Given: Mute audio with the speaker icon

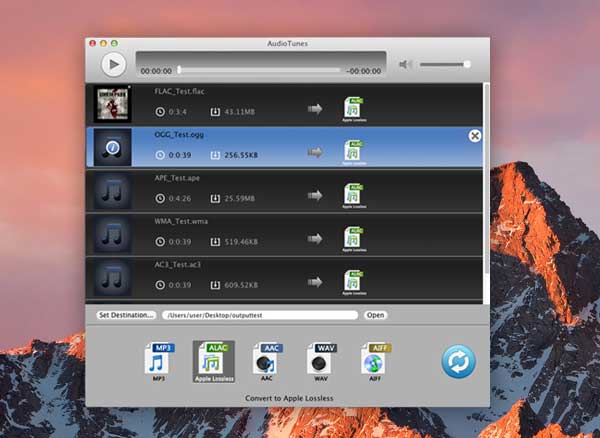Looking at the screenshot, I should tap(404, 64).
